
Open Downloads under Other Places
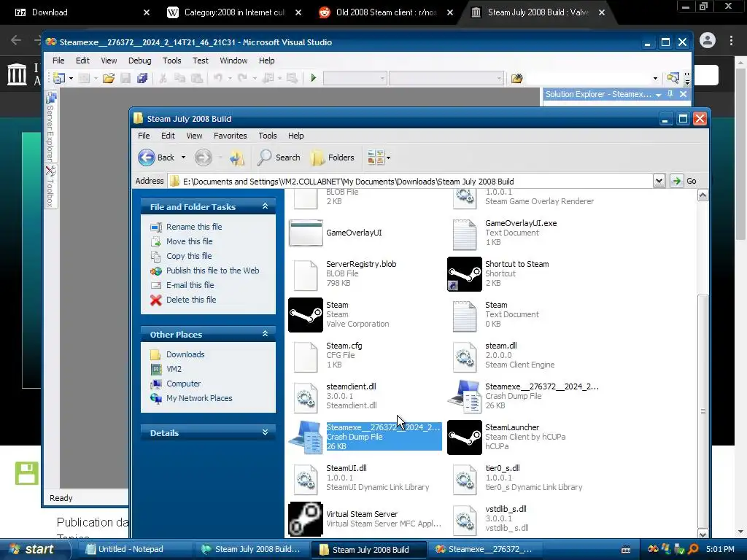point(185,354)
